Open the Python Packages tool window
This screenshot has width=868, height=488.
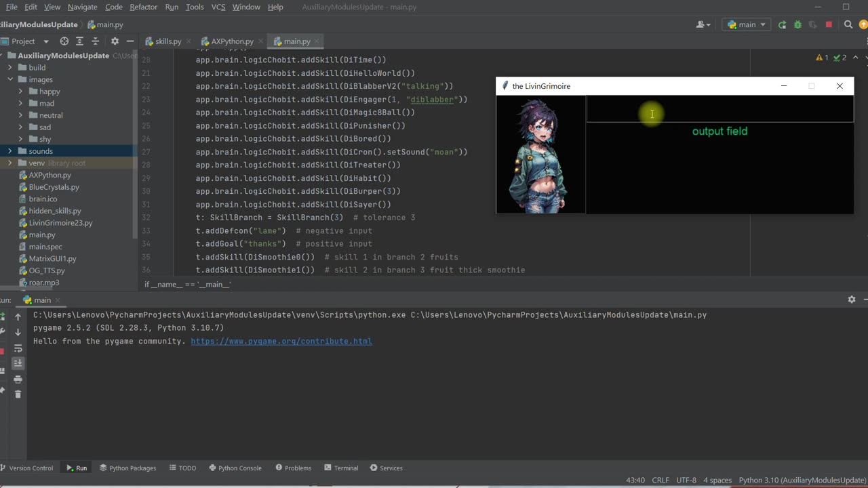[x=127, y=468]
